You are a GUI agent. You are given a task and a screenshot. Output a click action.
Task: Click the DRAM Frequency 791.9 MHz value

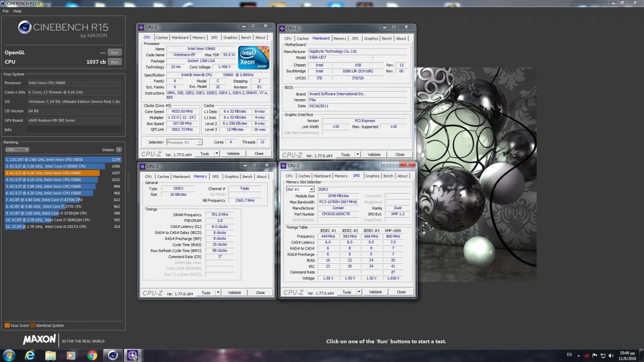click(x=219, y=215)
